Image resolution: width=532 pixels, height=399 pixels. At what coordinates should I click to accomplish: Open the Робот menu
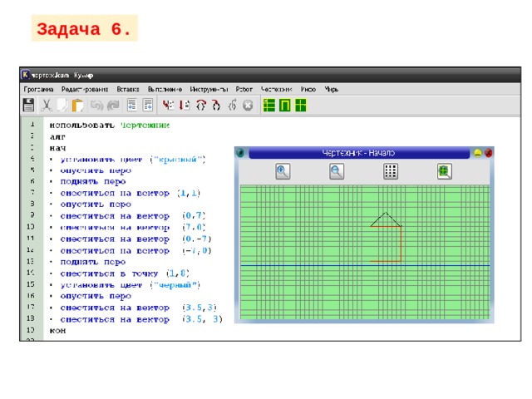point(244,89)
